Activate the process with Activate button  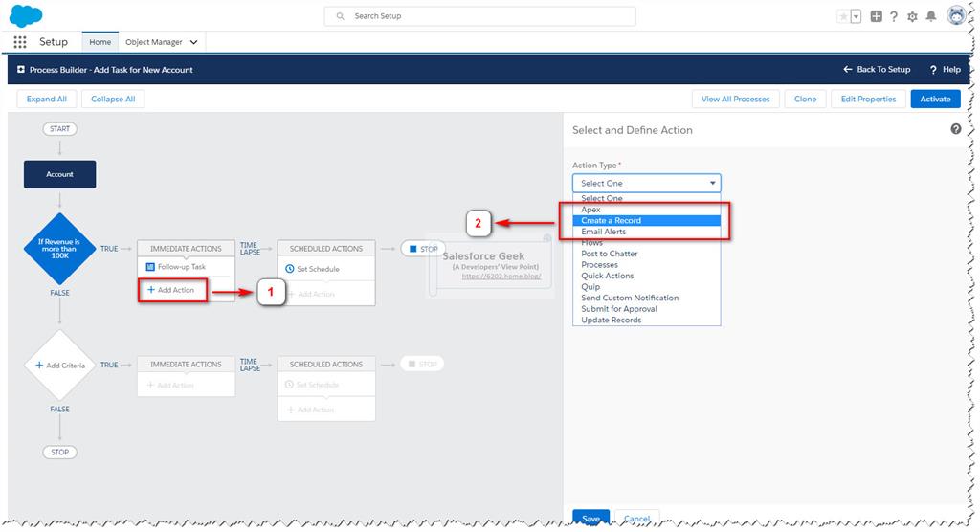tap(935, 99)
